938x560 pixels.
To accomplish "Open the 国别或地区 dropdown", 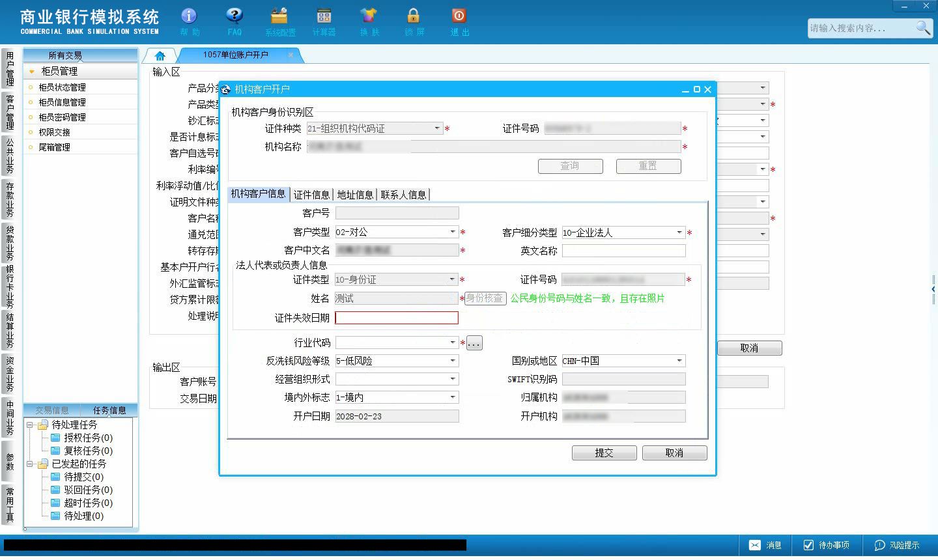I will (679, 361).
